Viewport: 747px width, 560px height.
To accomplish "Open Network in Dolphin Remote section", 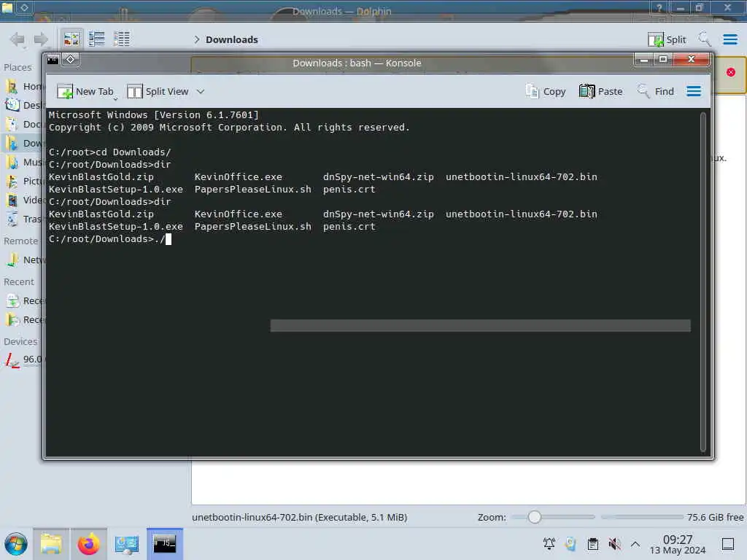I will 23,260.
